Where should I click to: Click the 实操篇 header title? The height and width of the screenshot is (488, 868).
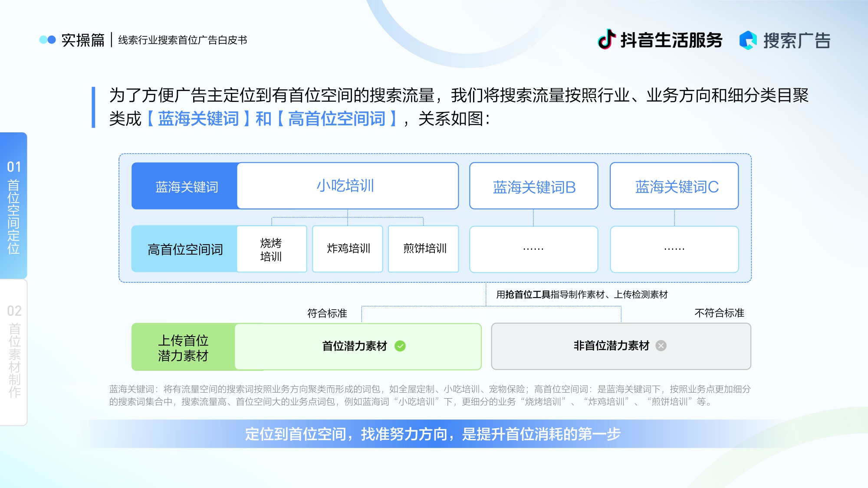(83, 40)
